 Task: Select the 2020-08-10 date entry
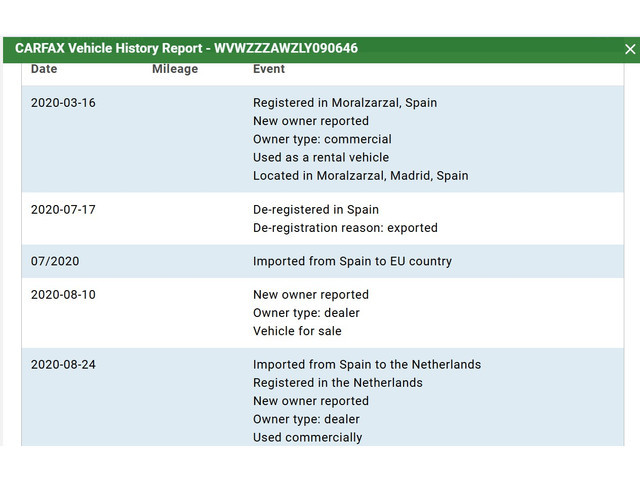click(63, 295)
